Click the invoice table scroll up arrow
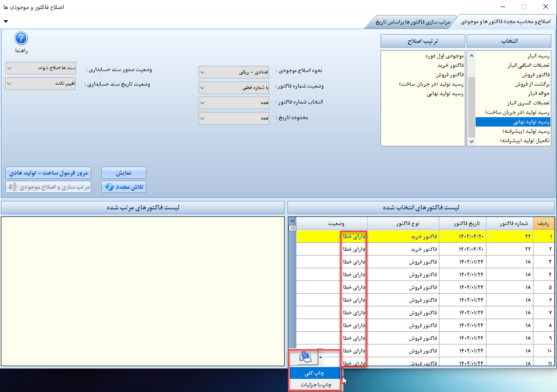The width and height of the screenshot is (557, 392). (292, 221)
